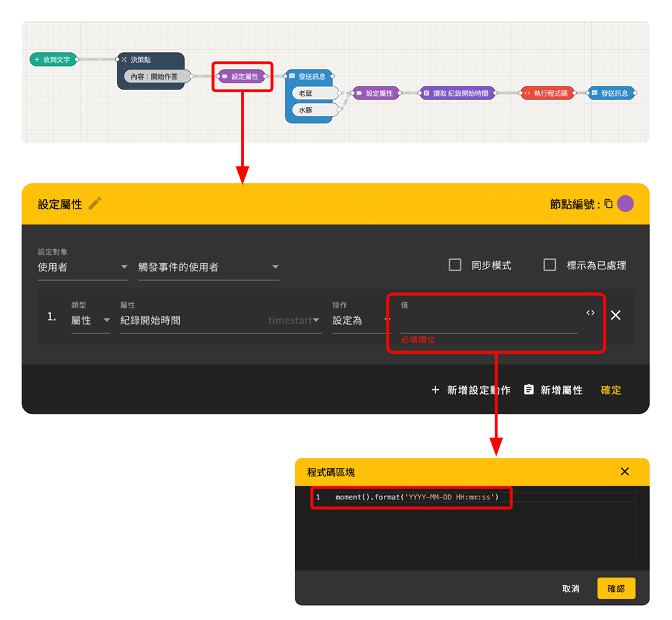The height and width of the screenshot is (620, 672).
Task: Select the 老鼠 reply option
Action: coord(316,93)
